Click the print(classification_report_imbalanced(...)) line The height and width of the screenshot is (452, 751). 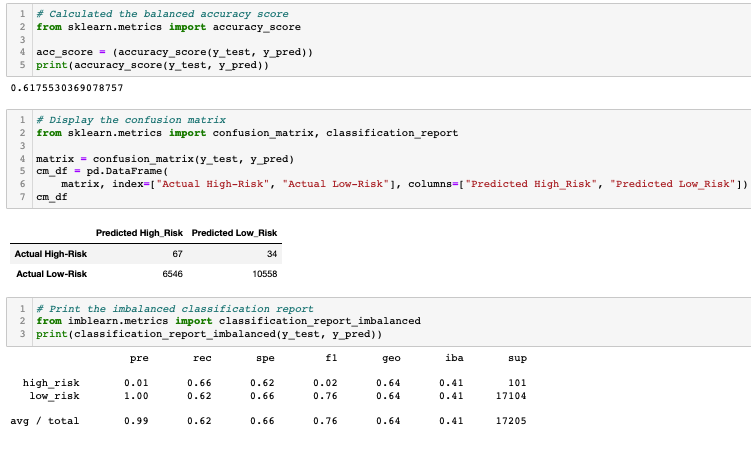(209, 334)
